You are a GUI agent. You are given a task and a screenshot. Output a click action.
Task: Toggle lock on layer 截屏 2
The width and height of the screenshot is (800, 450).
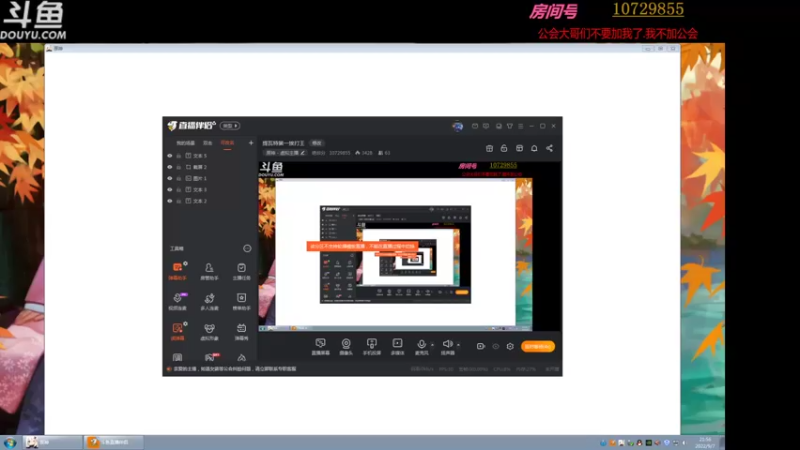[179, 167]
